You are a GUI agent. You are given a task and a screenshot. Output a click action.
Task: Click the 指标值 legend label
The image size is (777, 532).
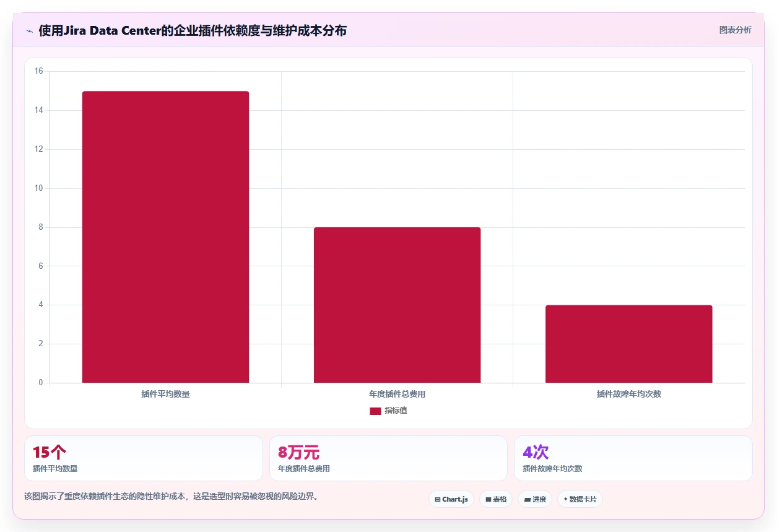[x=396, y=411]
